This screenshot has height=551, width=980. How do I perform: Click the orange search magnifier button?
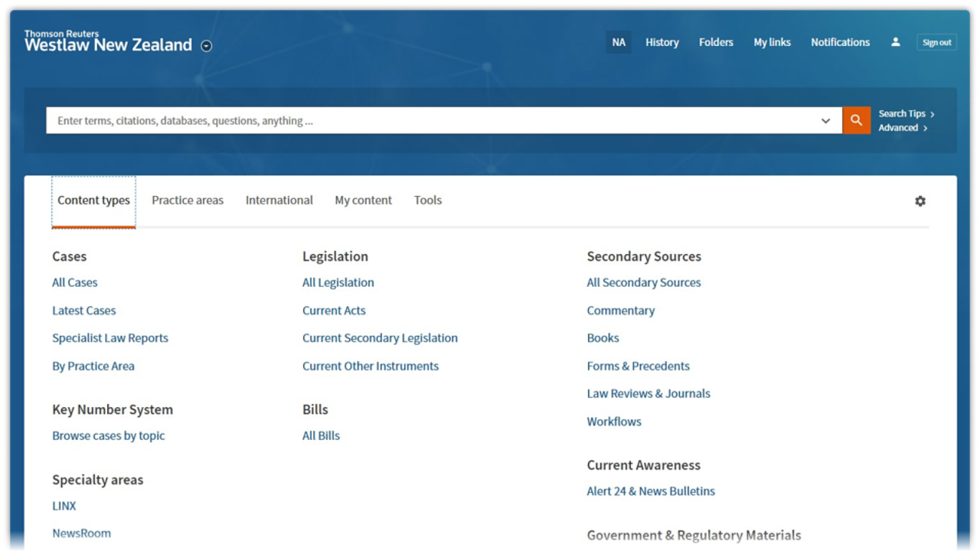856,120
